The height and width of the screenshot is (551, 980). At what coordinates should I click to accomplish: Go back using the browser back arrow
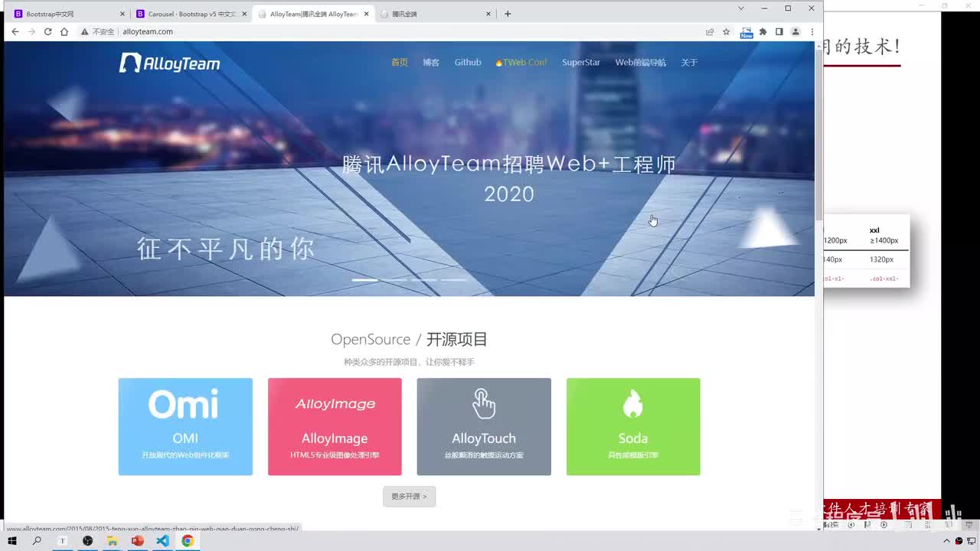[x=15, y=31]
